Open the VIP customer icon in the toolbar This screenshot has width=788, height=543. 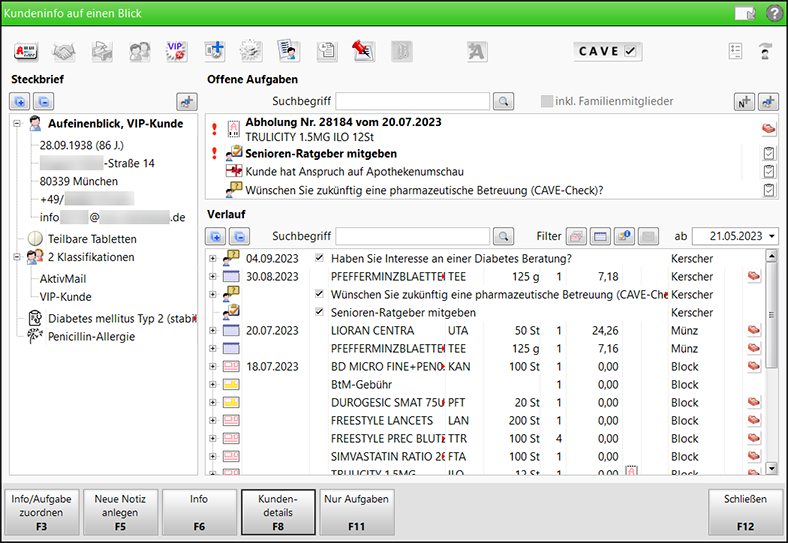pos(176,51)
